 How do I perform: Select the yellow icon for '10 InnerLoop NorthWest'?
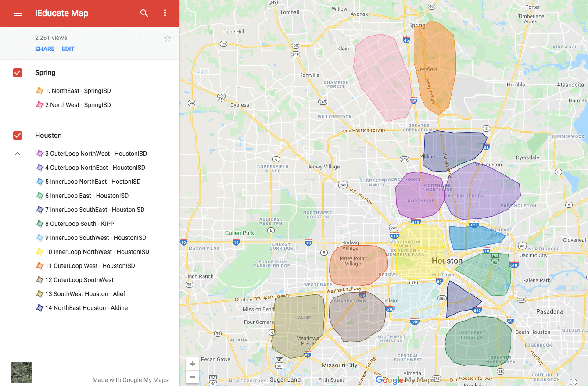39,252
